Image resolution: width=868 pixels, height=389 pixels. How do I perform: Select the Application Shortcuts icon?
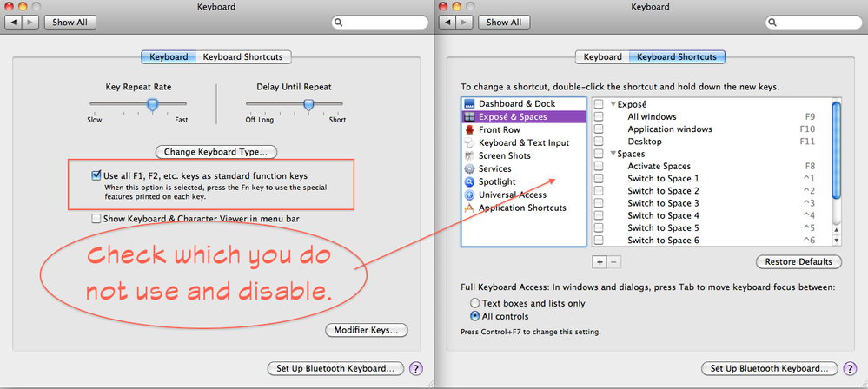pyautogui.click(x=469, y=208)
